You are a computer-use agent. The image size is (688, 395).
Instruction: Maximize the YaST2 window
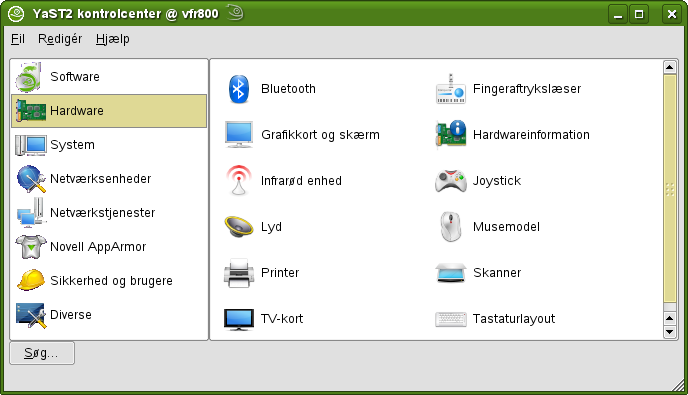(x=639, y=14)
